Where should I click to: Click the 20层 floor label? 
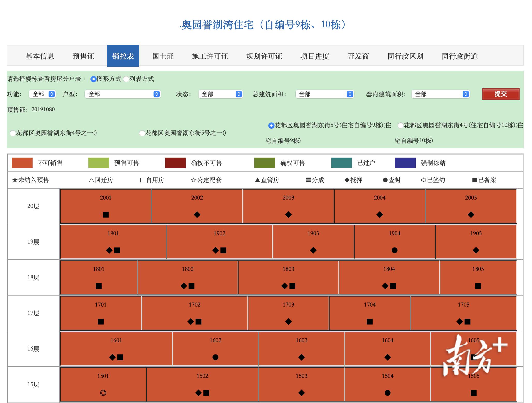tap(33, 206)
